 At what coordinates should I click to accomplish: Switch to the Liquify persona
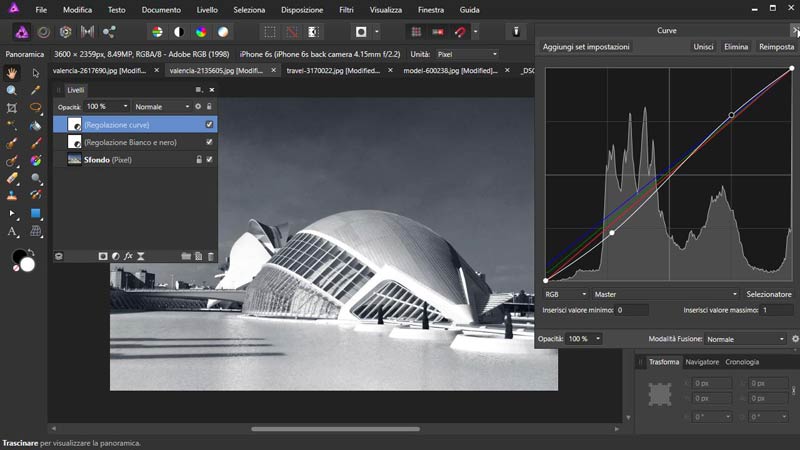point(44,32)
